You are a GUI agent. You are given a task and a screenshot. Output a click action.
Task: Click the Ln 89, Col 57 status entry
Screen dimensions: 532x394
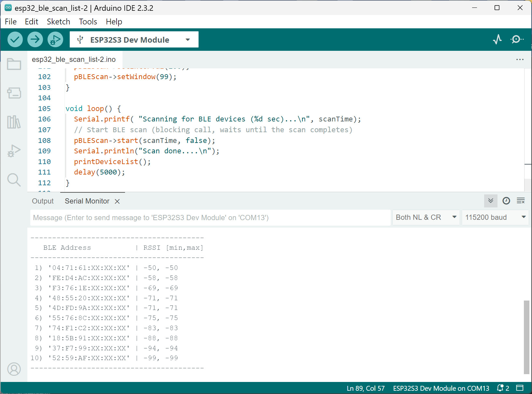[x=366, y=388]
